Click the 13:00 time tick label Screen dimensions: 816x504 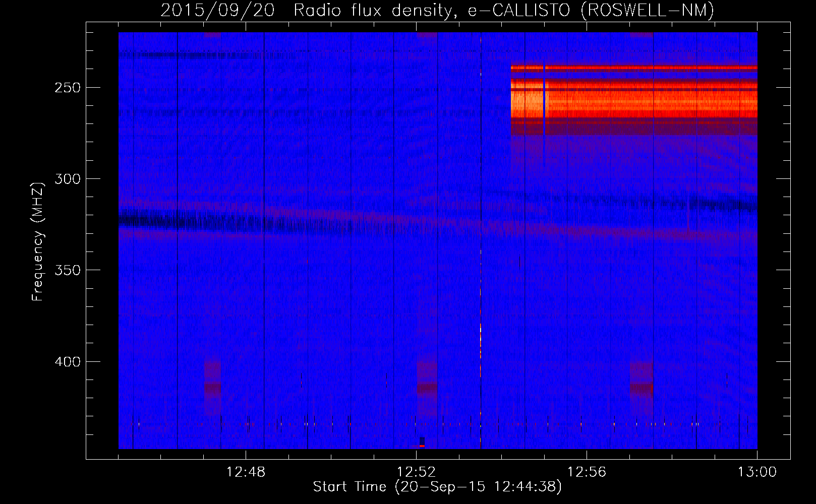pos(757,472)
